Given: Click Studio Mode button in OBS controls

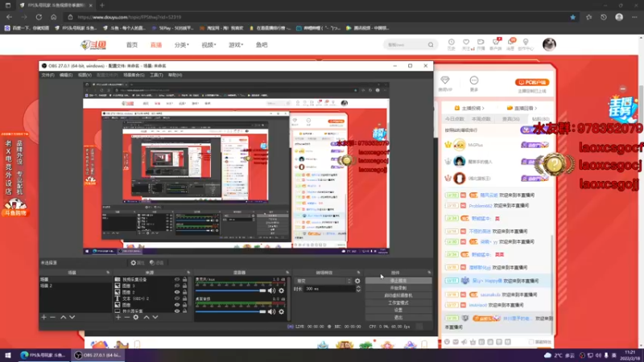Looking at the screenshot, I should pos(398,303).
